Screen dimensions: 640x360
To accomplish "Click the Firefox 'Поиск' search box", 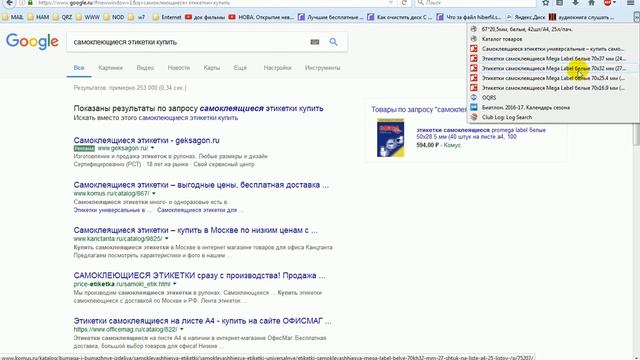I will pyautogui.click(x=476, y=3).
